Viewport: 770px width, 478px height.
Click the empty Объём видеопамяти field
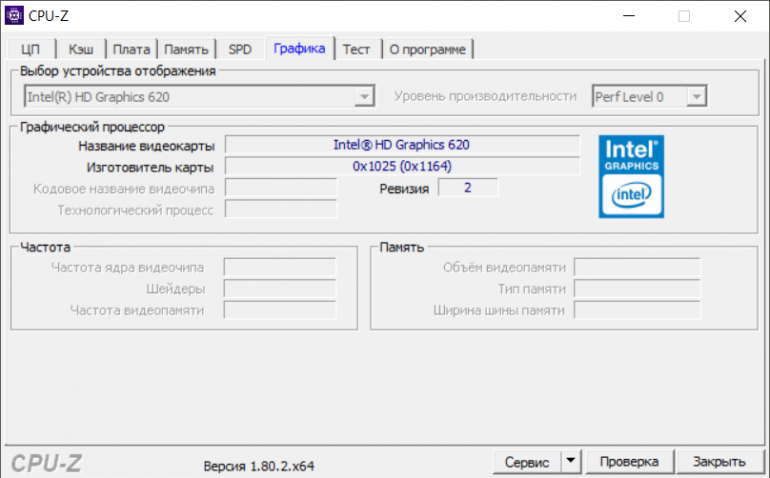[x=637, y=267]
